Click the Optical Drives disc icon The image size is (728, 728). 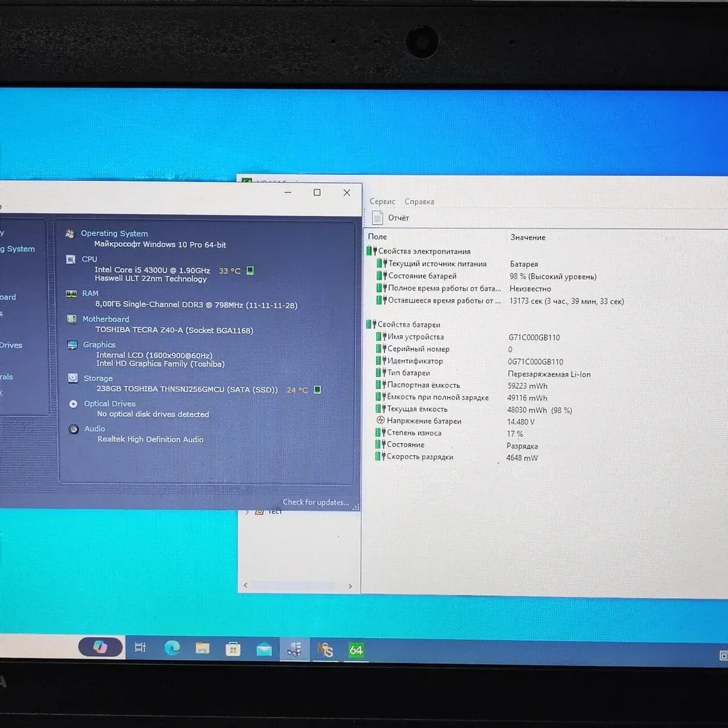pyautogui.click(x=73, y=404)
